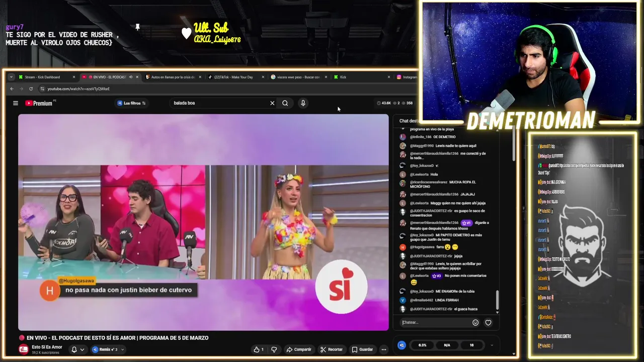Start voice search with microphone icon

pos(303,103)
